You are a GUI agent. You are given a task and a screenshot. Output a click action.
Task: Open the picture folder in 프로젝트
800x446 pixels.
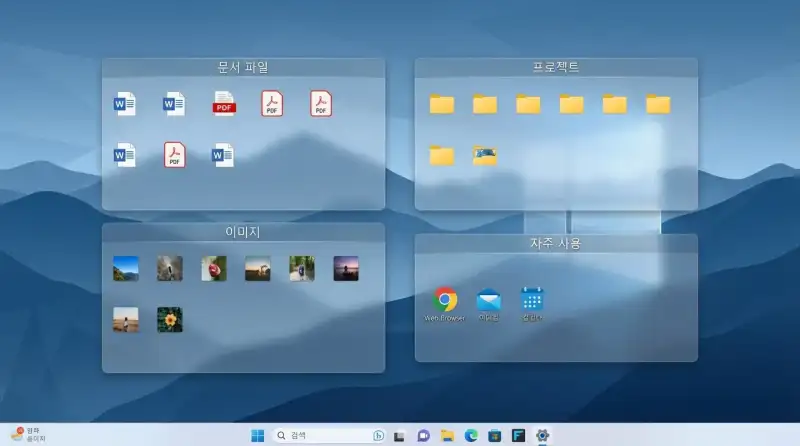[485, 155]
